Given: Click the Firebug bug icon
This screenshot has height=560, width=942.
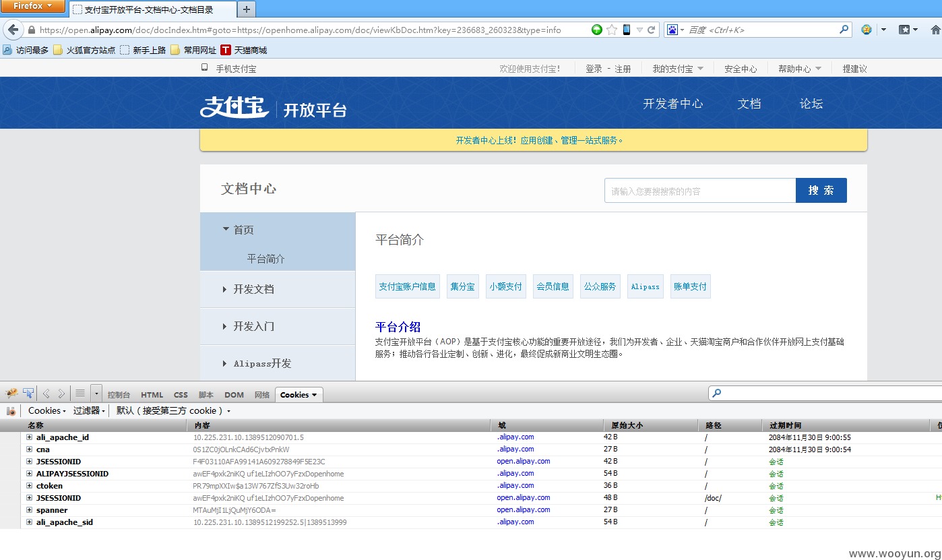Looking at the screenshot, I should [x=11, y=393].
